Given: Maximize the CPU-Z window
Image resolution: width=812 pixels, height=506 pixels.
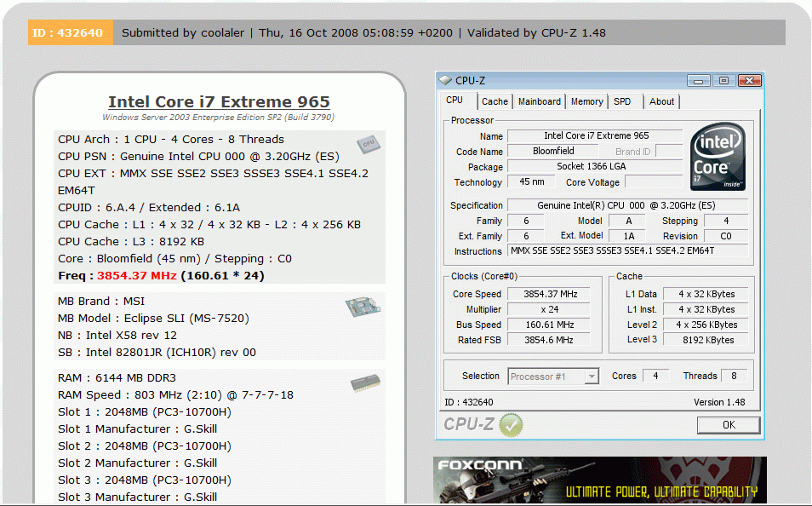Looking at the screenshot, I should [x=724, y=81].
